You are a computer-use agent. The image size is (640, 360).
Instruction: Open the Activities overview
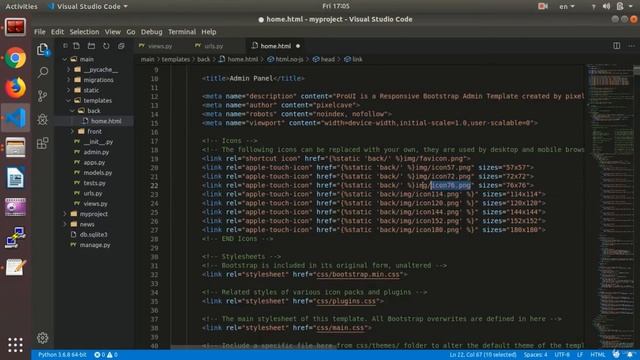(x=21, y=6)
